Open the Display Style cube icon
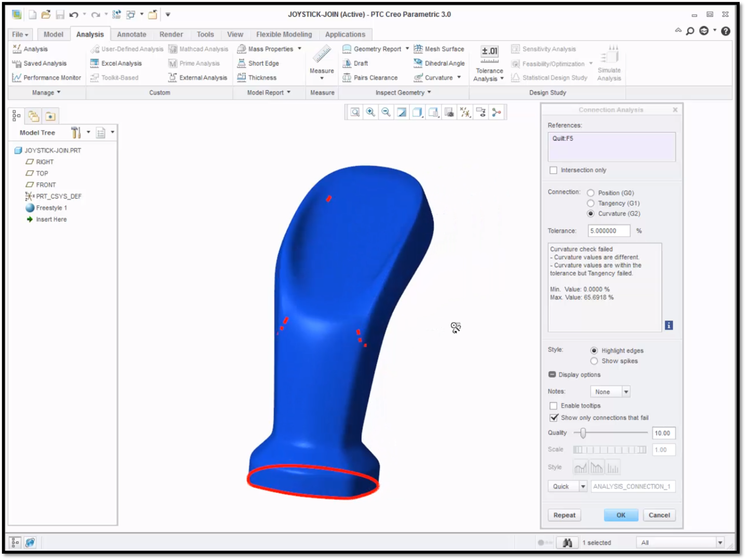 [417, 112]
